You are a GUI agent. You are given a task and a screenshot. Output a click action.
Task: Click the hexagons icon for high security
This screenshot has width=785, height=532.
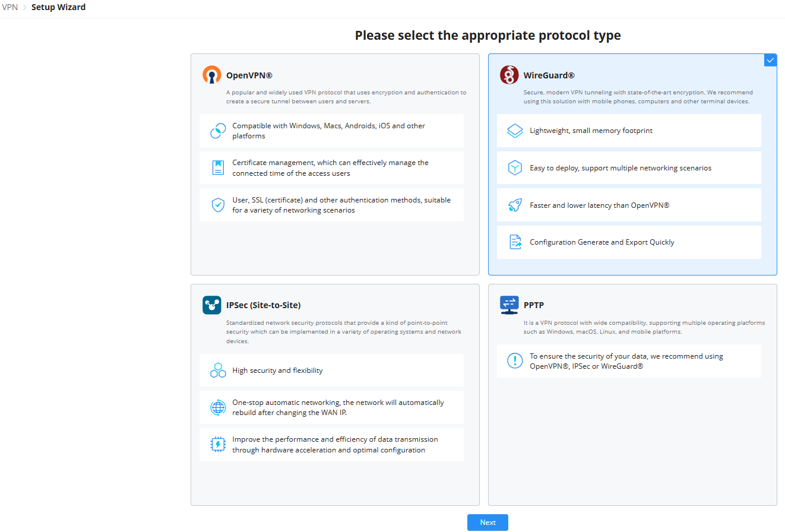218,370
